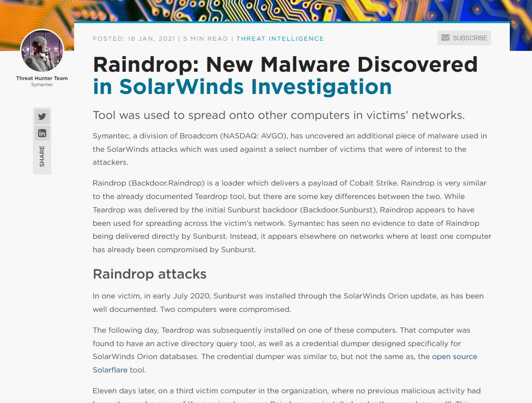This screenshot has height=403, width=532.
Task: Click the '5 MIN READ' text
Action: (206, 39)
